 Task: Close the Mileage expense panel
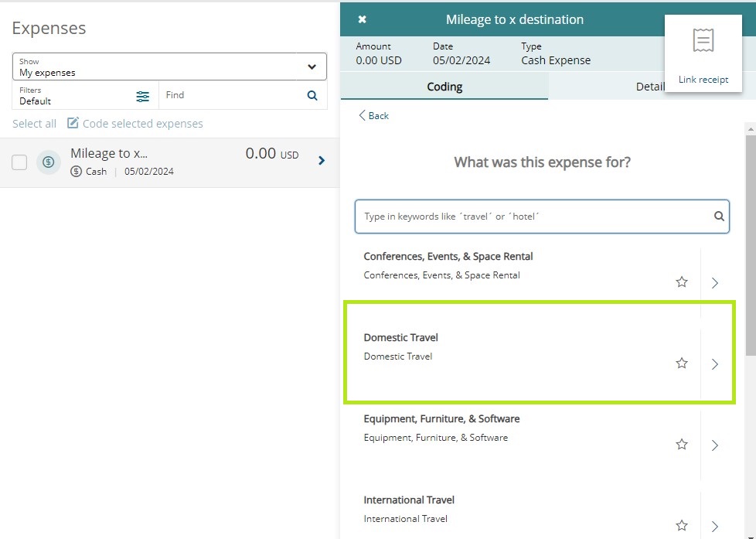(363, 19)
